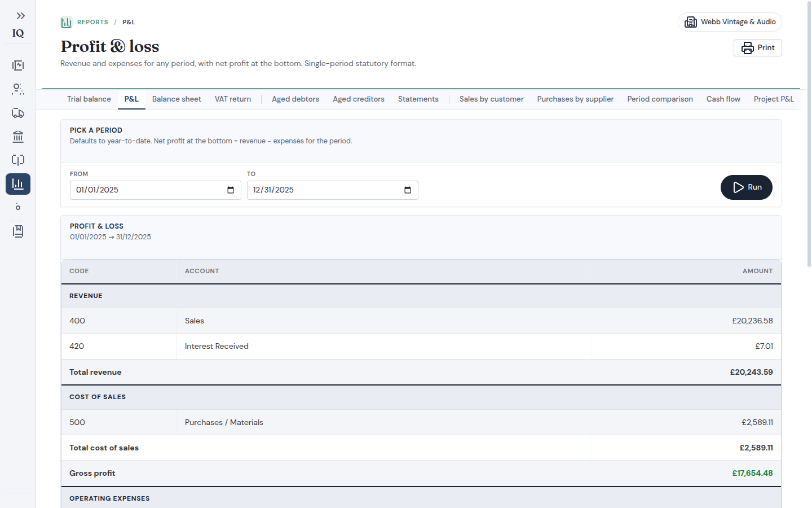Open the VAT return tab
Screen dimensions: 812x508
click(233, 99)
